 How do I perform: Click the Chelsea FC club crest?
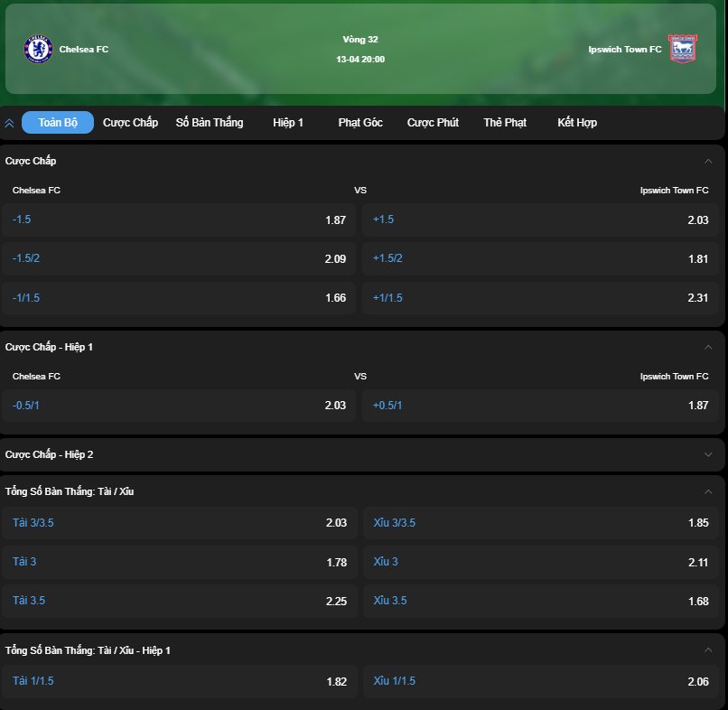38,49
